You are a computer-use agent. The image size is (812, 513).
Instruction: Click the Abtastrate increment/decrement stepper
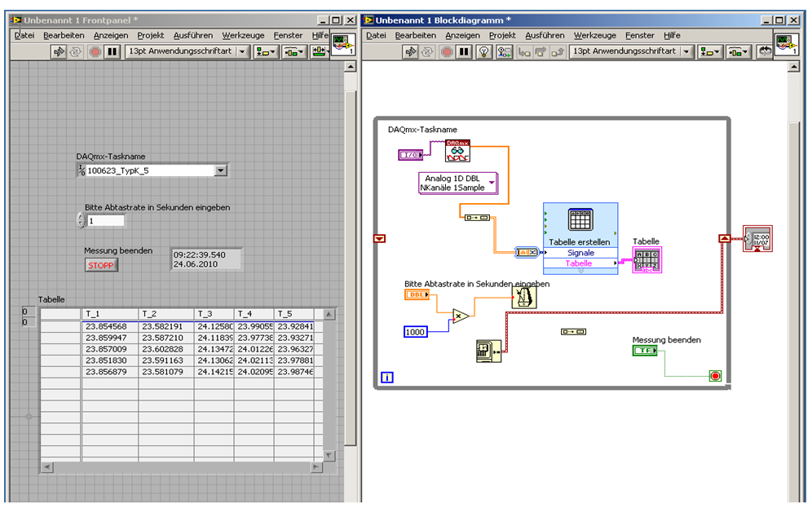click(x=80, y=220)
